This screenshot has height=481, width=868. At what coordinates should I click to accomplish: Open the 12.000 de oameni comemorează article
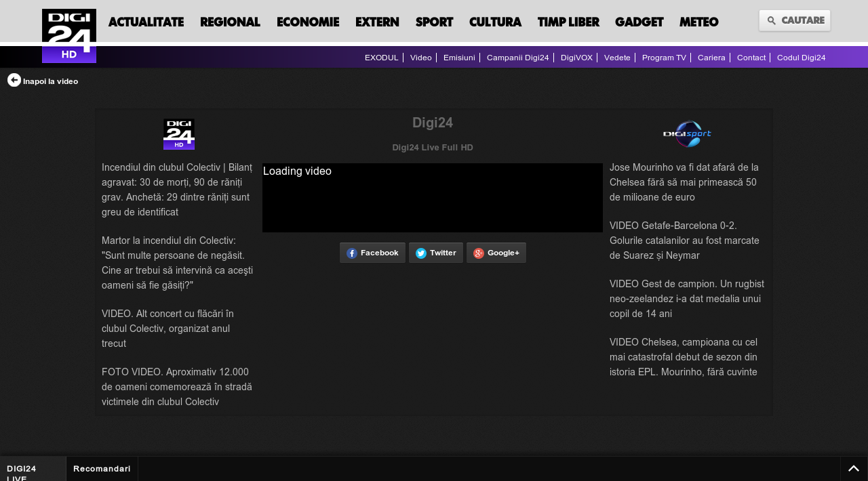(x=177, y=387)
